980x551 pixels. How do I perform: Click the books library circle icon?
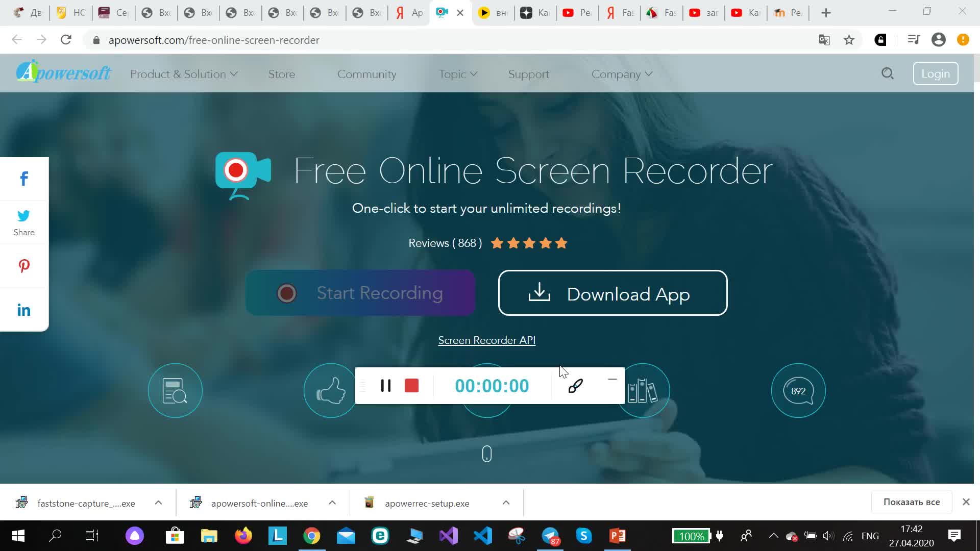(643, 390)
